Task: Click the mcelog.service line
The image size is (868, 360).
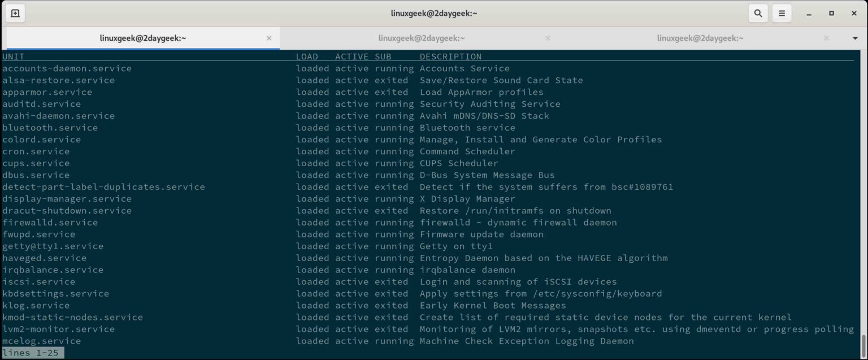Action: pos(41,341)
